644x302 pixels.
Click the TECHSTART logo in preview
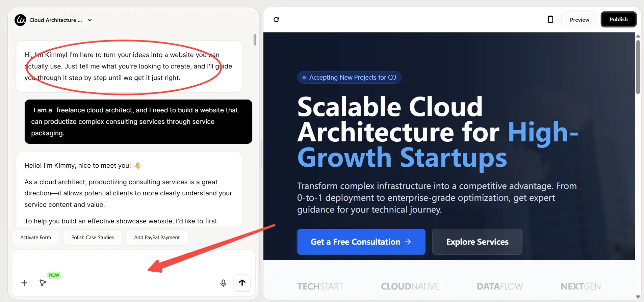(320, 286)
